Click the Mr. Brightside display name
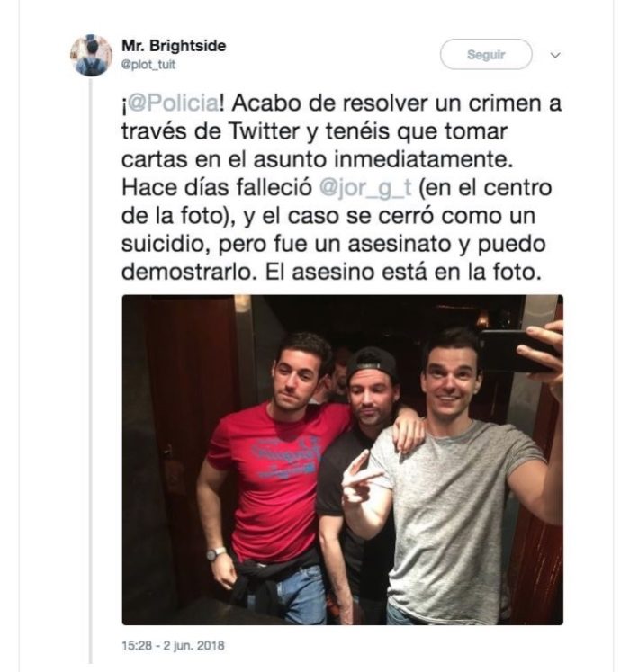The height and width of the screenshot is (672, 630). click(x=174, y=45)
